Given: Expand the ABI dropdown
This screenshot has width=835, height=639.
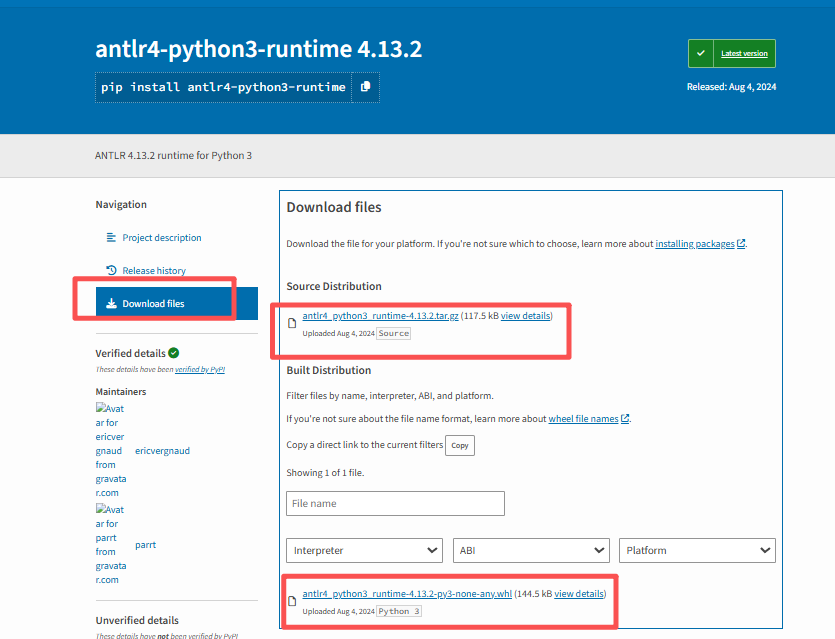Looking at the screenshot, I should point(531,550).
